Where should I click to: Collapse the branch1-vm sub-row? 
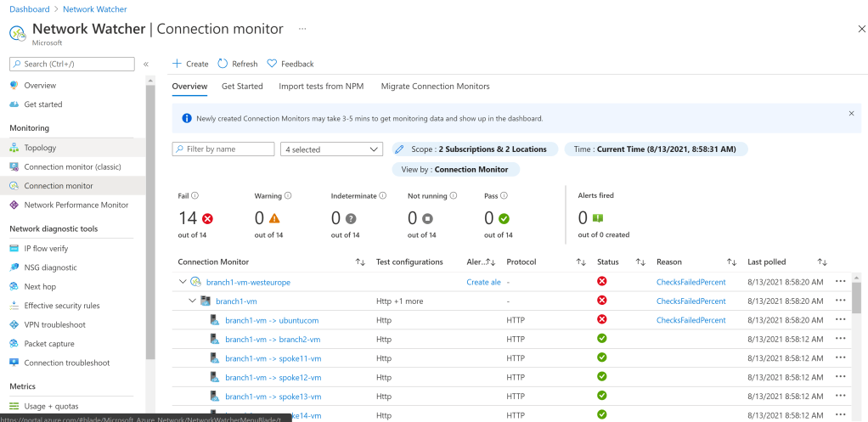click(193, 301)
